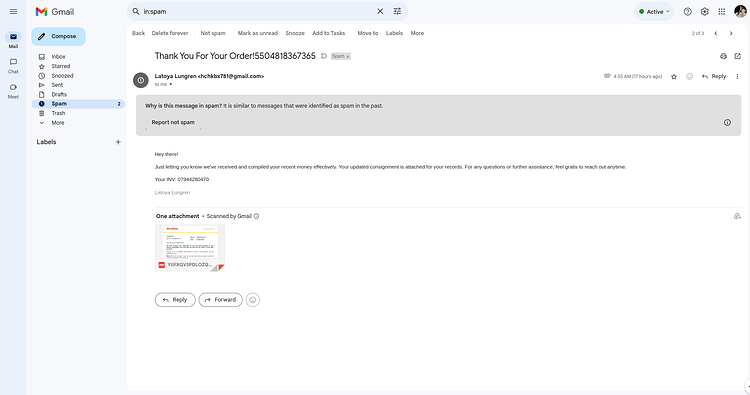Print this email using printer icon

tap(723, 56)
